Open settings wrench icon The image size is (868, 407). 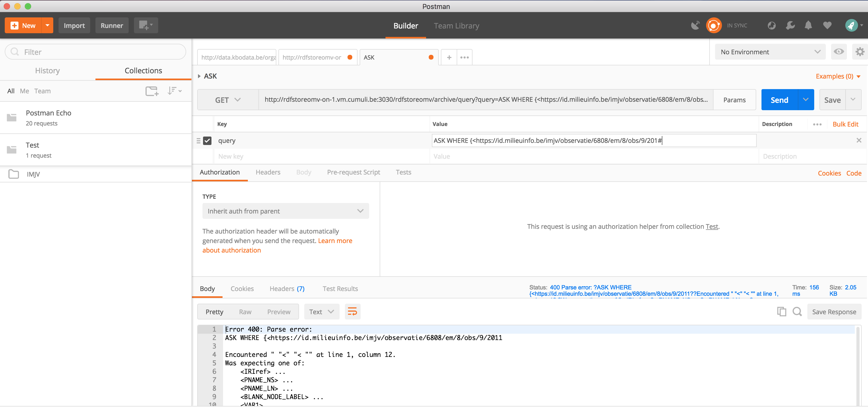coord(790,26)
